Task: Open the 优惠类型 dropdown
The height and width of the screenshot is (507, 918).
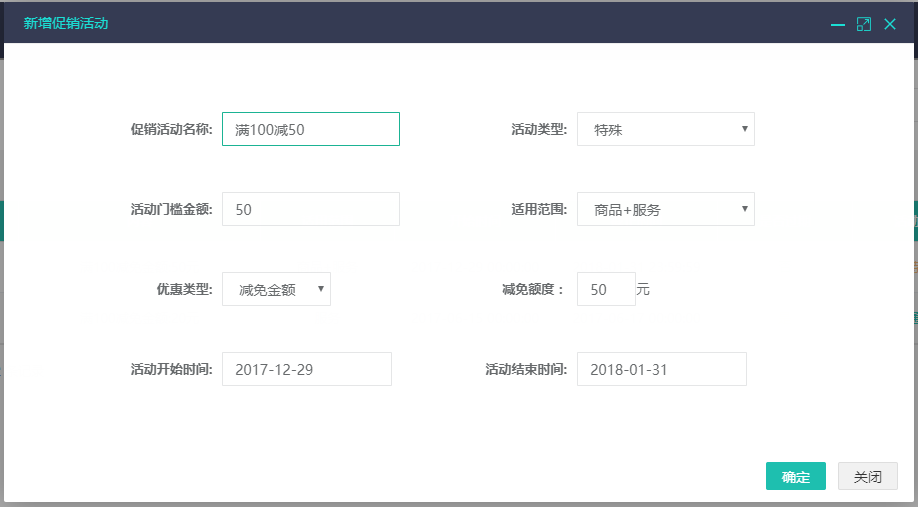Action: [x=276, y=289]
